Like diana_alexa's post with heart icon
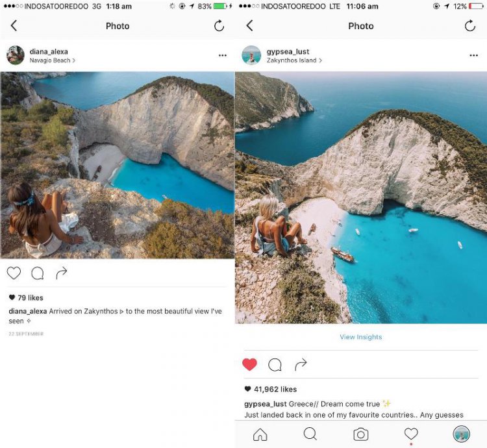 [14, 273]
